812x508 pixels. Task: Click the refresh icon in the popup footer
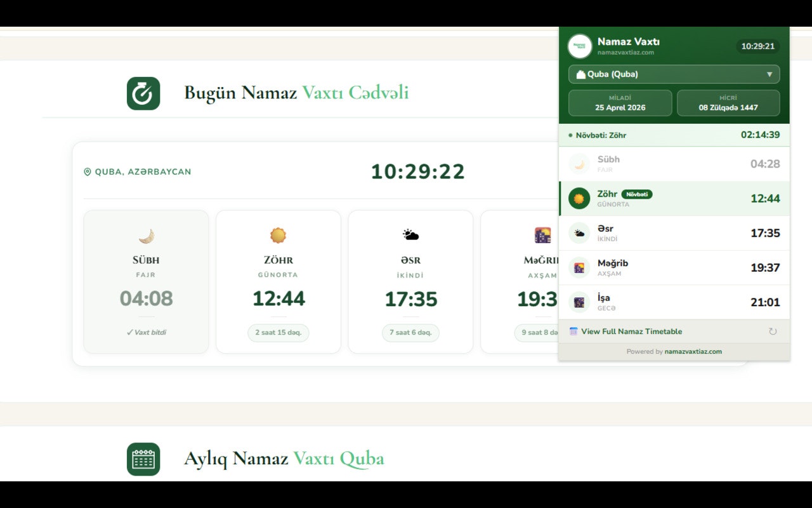pyautogui.click(x=772, y=331)
